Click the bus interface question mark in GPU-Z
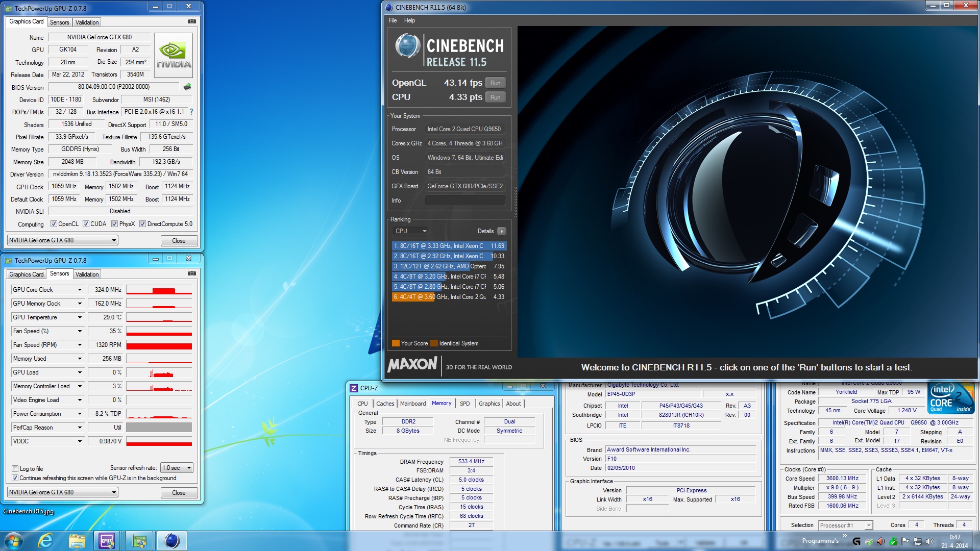 pos(191,111)
